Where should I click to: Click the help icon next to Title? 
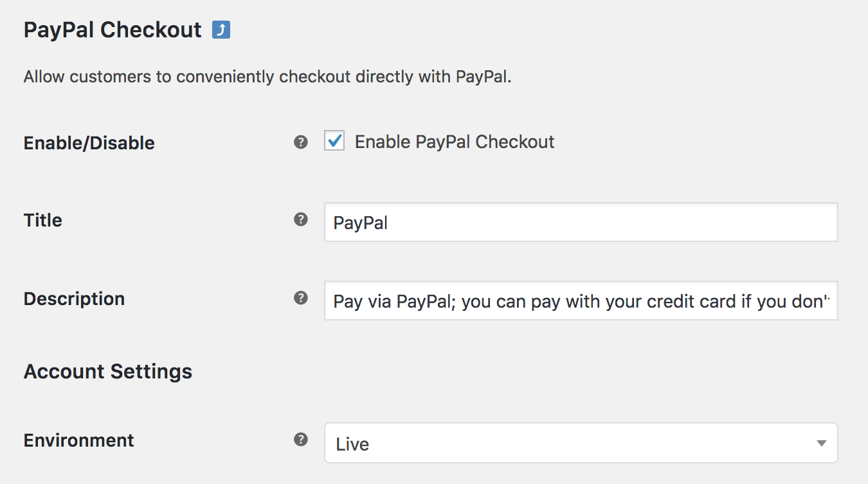(300, 219)
